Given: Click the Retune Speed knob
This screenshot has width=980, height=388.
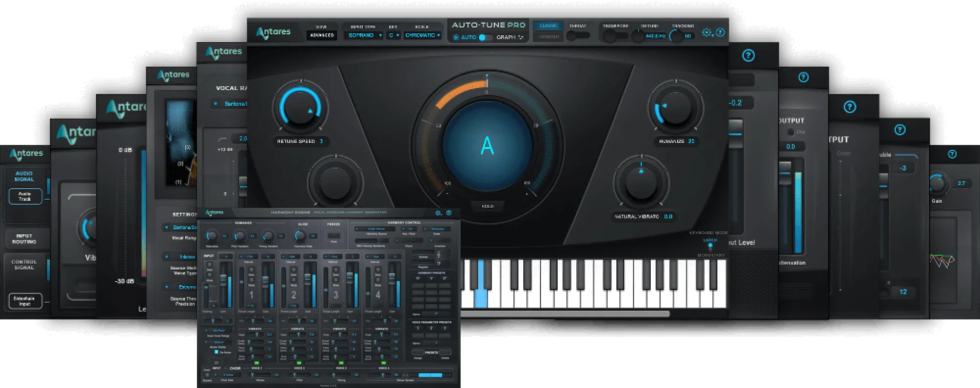Looking at the screenshot, I should click(x=300, y=107).
